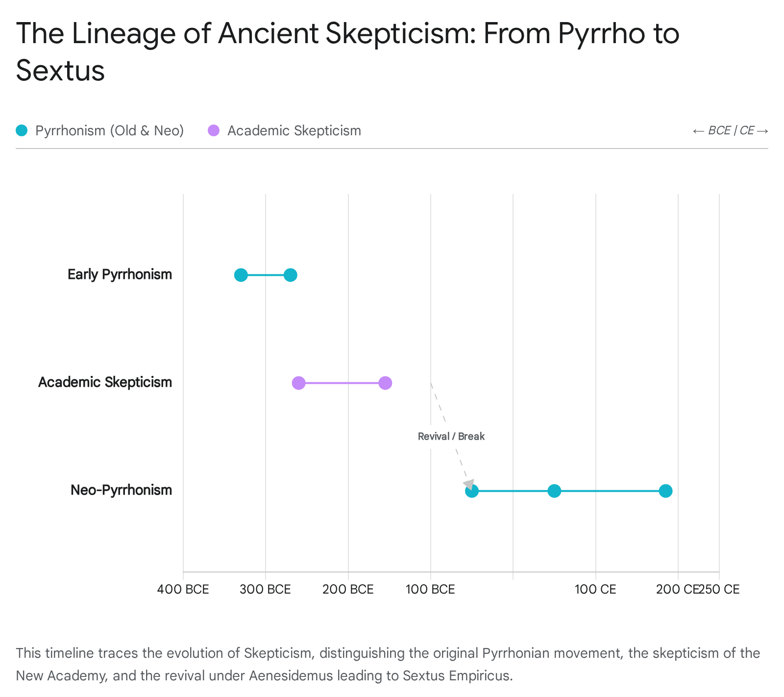Click the middle Neo-Pyrrhonism timeline dot
The image size is (784, 697).
pos(554,491)
